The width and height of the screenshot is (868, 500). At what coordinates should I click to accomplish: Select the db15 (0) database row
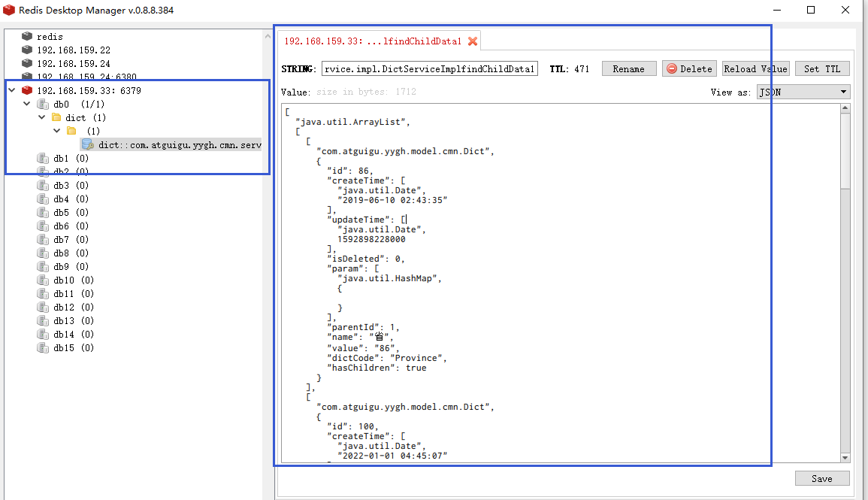coord(74,348)
